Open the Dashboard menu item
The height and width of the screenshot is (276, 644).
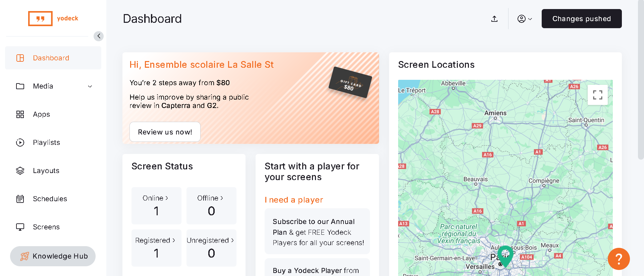click(x=51, y=58)
